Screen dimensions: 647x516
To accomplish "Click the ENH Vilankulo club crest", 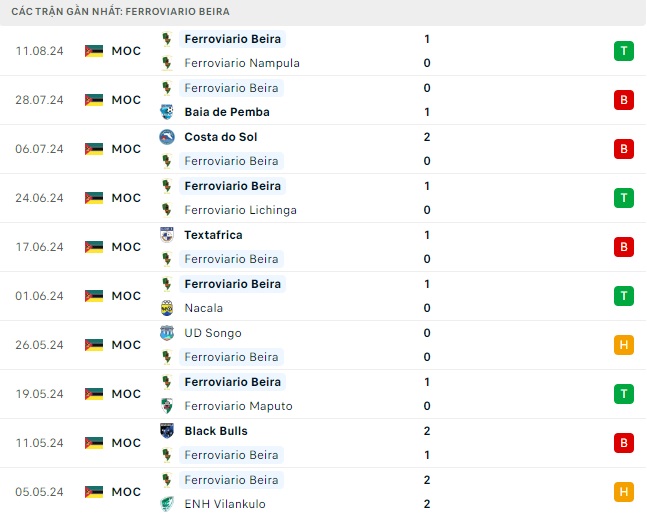I will [x=166, y=504].
